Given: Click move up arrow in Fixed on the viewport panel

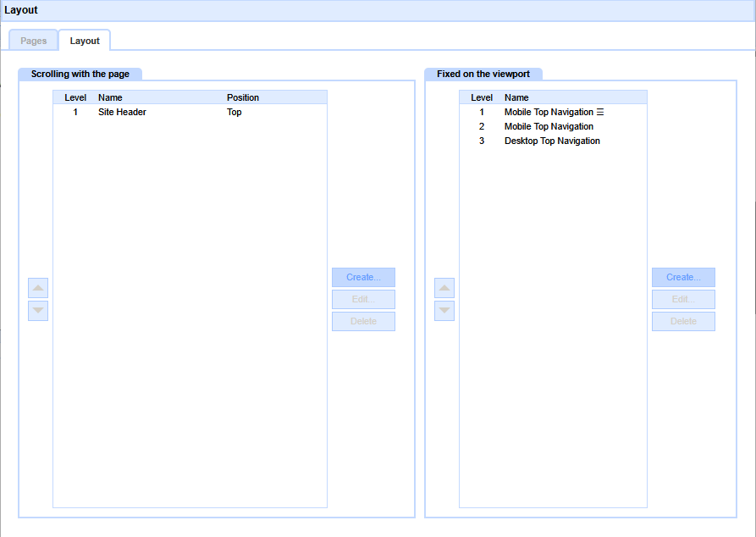Looking at the screenshot, I should coord(444,288).
